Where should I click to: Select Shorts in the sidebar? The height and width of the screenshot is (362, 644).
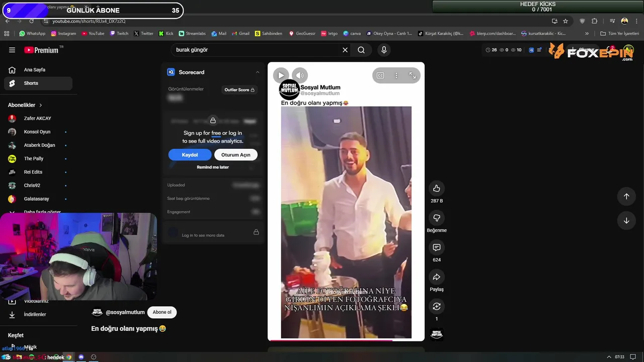[x=38, y=83]
